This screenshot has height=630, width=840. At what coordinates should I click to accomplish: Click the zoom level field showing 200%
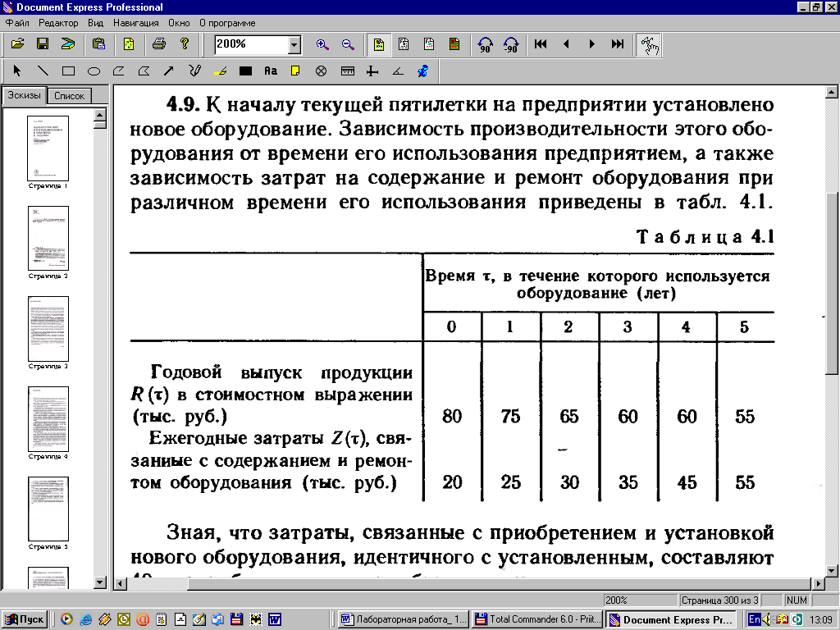[251, 44]
